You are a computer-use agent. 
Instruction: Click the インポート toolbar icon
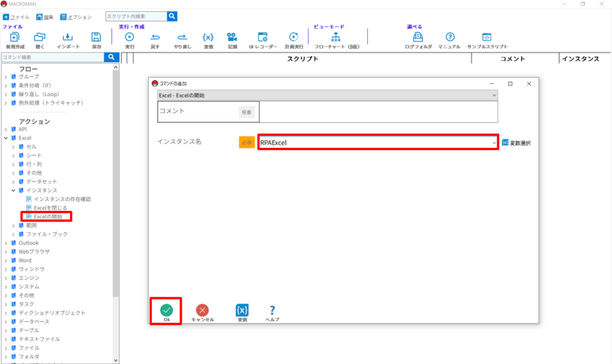pos(68,40)
